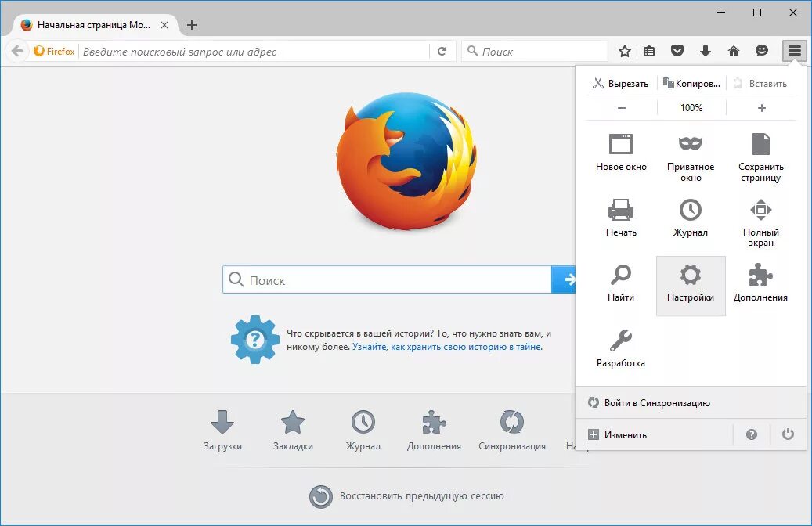The width and height of the screenshot is (812, 526).
Task: Open Bookmarks (Закладки) on start page
Action: [x=293, y=429]
